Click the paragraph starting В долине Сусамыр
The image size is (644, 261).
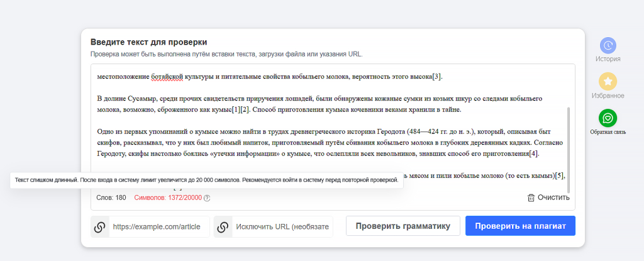pyautogui.click(x=320, y=104)
